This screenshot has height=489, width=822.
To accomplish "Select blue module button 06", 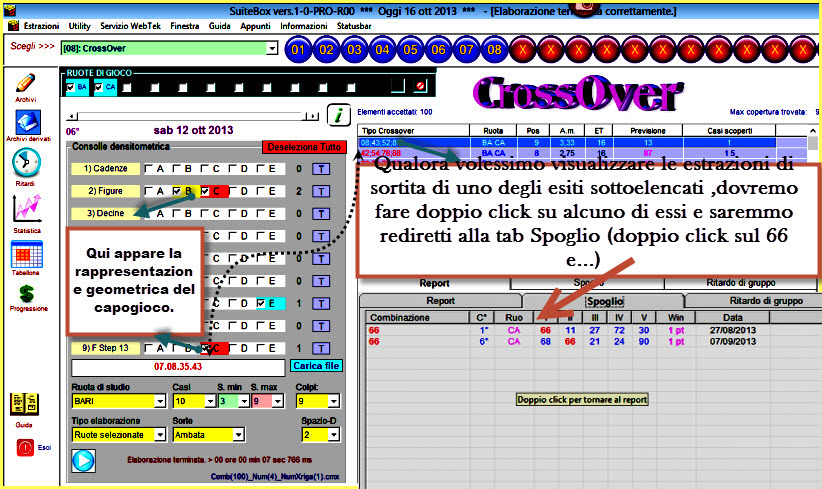I will pyautogui.click(x=438, y=50).
